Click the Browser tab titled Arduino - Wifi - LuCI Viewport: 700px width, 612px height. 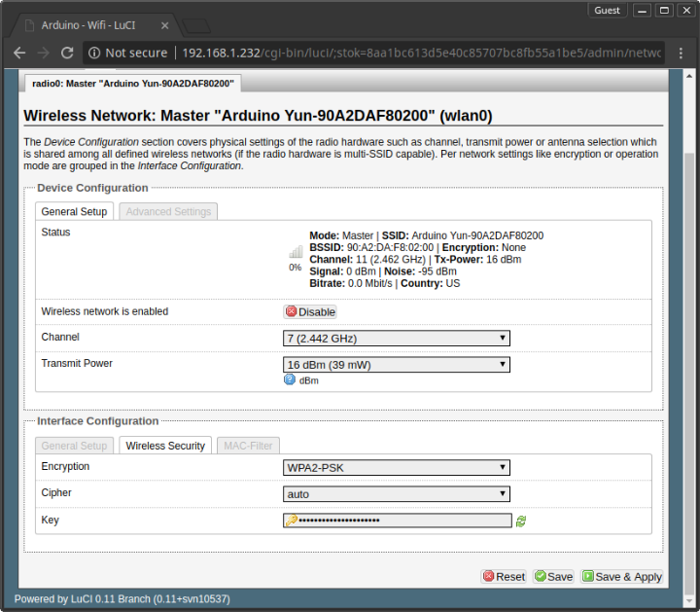tap(96, 25)
